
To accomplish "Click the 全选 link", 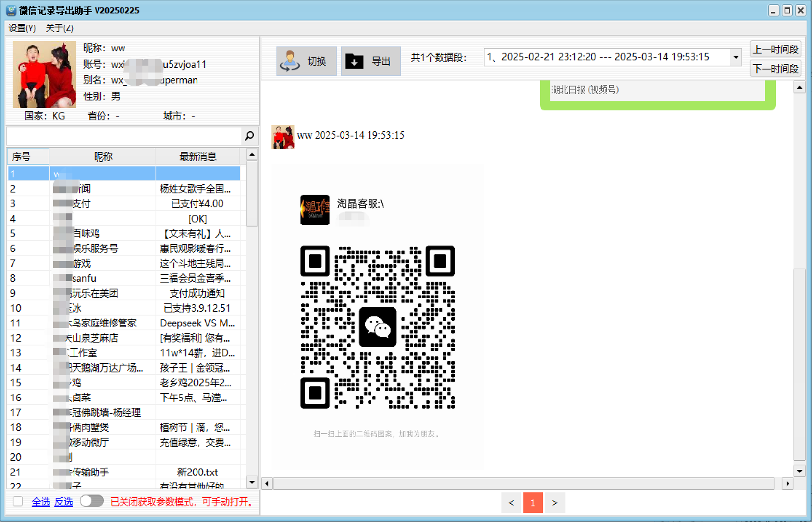I will (x=41, y=502).
